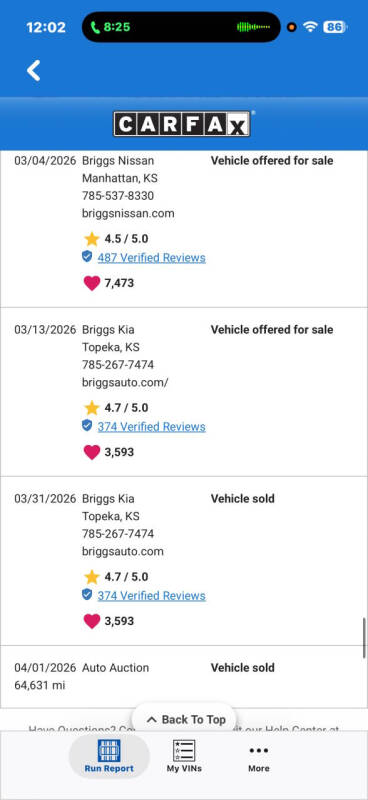This screenshot has width=368, height=800.
Task: Tap the Auto Auction 04/01/2026 record
Action: click(184, 677)
